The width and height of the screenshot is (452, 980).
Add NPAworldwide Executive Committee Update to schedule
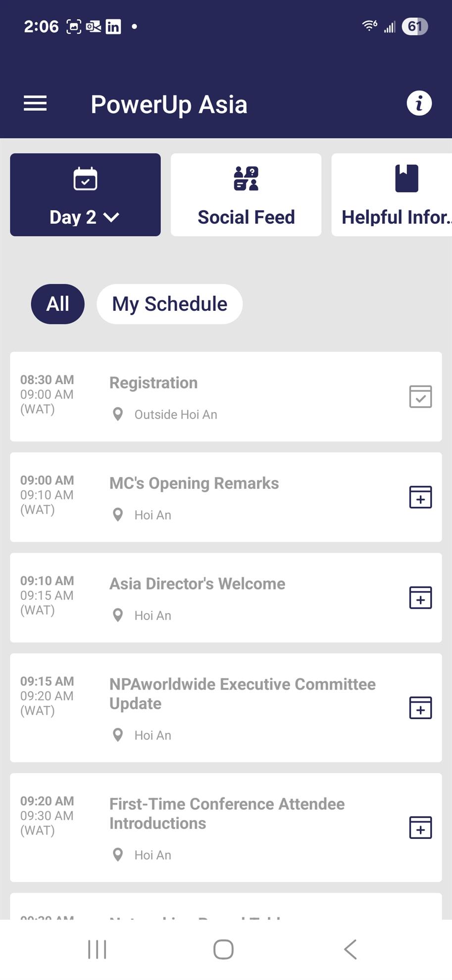point(420,707)
